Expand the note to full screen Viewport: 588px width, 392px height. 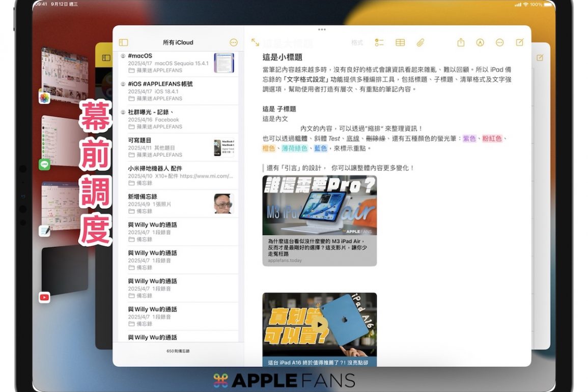[255, 43]
